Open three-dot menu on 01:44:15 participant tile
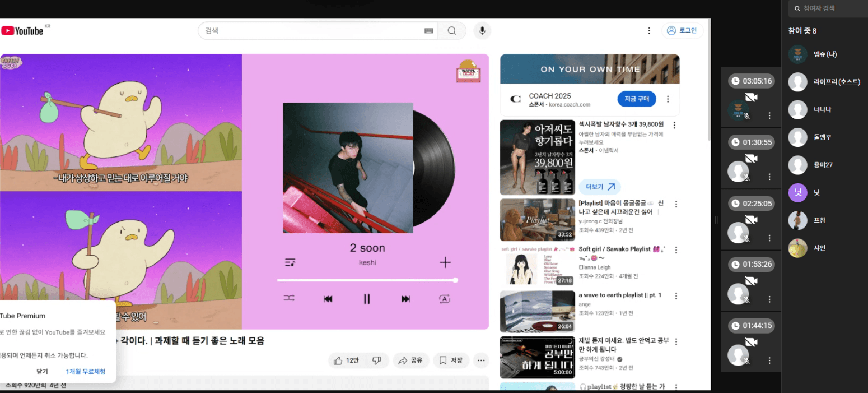The width and height of the screenshot is (868, 393). (769, 360)
